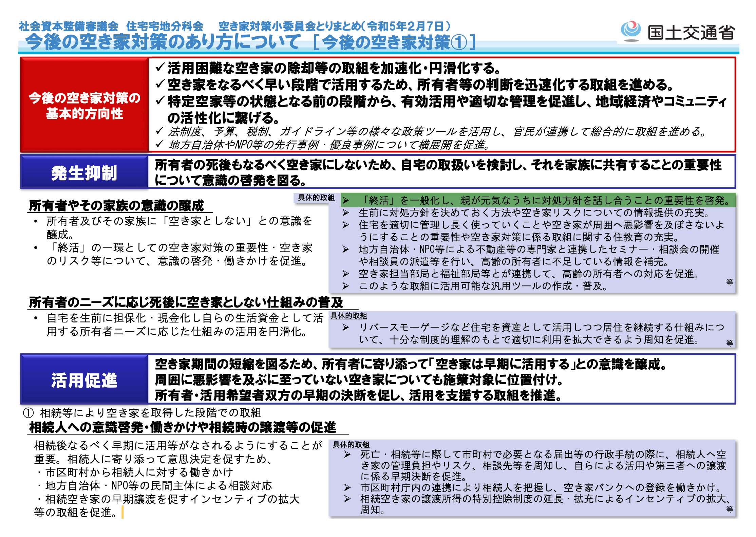Click the arrow bullet before 空き家担当部局と福祉部局
This screenshot has height=537, width=756.
pos(345,274)
